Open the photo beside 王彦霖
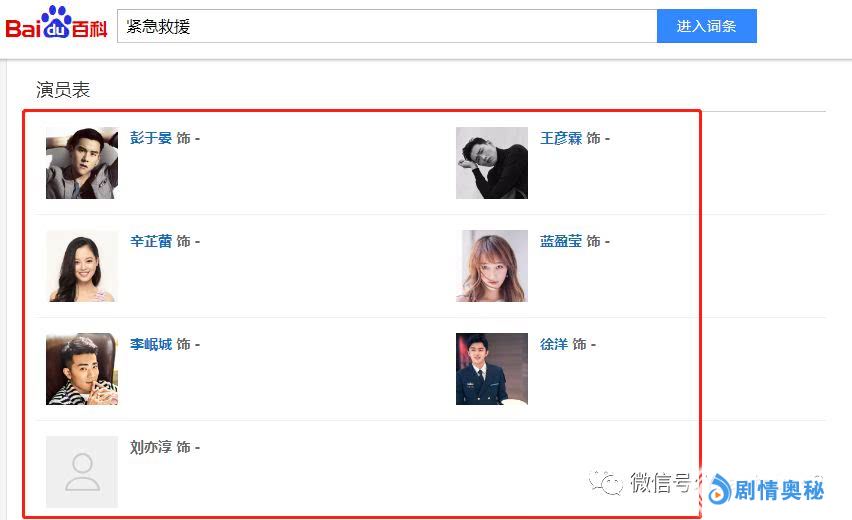Viewport: 852px width, 520px height. pos(492,163)
